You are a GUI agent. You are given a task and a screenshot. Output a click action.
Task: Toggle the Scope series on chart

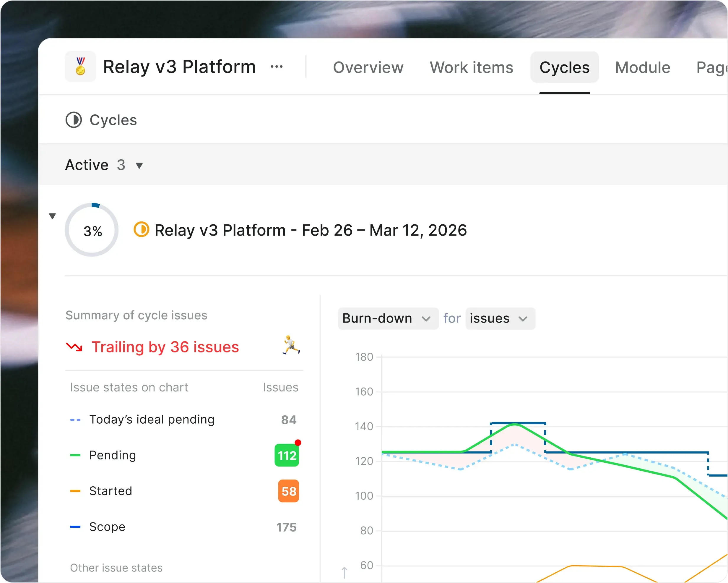(97, 527)
